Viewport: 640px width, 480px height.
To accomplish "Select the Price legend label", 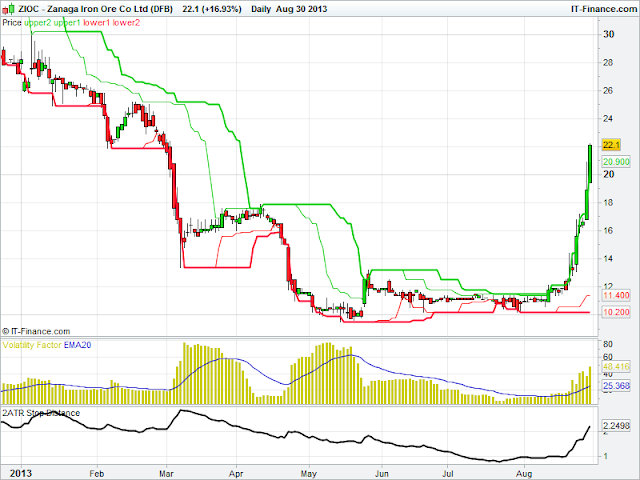I will [12, 23].
